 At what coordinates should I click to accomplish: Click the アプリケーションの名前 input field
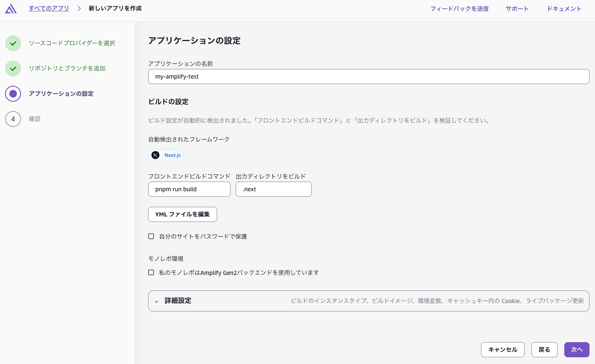[369, 76]
